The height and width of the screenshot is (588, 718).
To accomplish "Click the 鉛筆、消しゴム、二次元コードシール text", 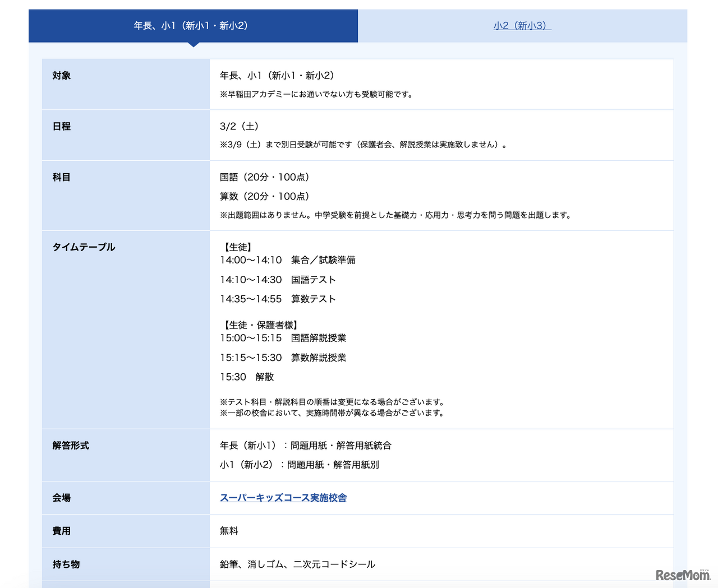I will pos(297,564).
